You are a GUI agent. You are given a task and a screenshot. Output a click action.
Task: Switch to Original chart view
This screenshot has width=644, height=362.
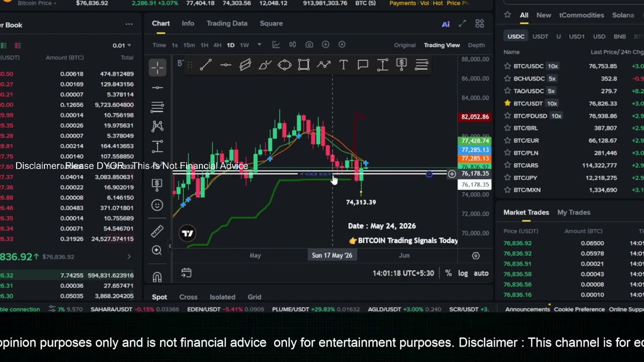click(405, 45)
